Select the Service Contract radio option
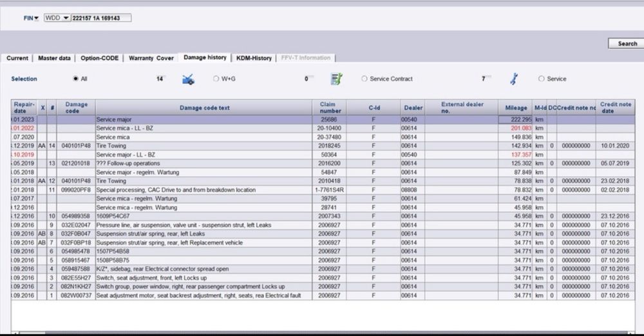644x336 pixels. (365, 79)
